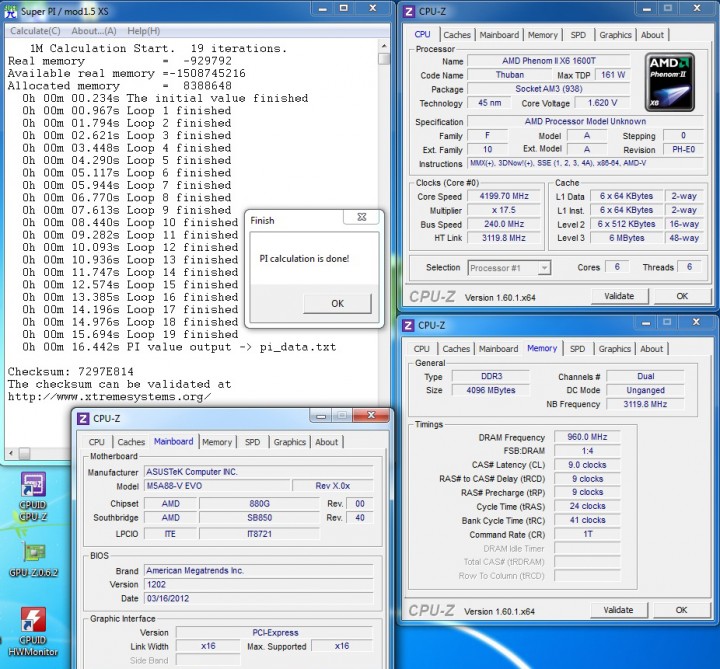
Task: Select SPD tab in Memory CPU-Z window
Action: pos(577,349)
